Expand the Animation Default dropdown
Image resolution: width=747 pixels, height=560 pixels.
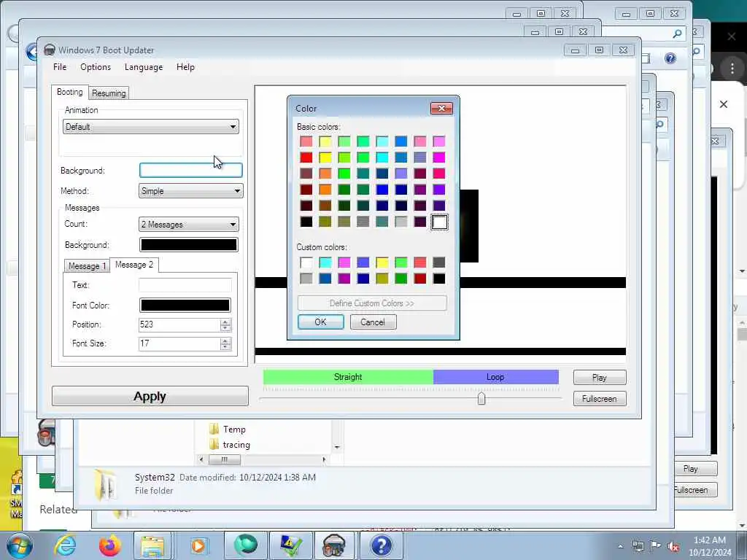tap(150, 127)
